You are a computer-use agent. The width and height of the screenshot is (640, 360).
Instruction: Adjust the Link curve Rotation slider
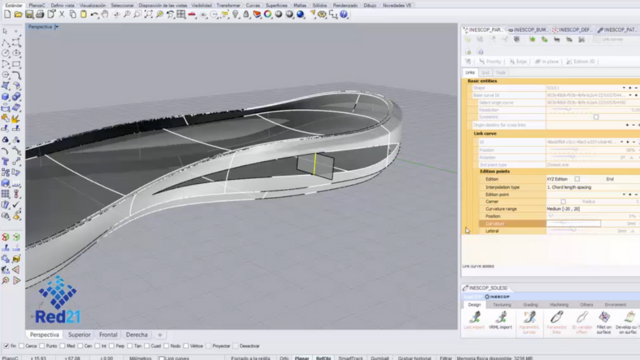point(573,157)
